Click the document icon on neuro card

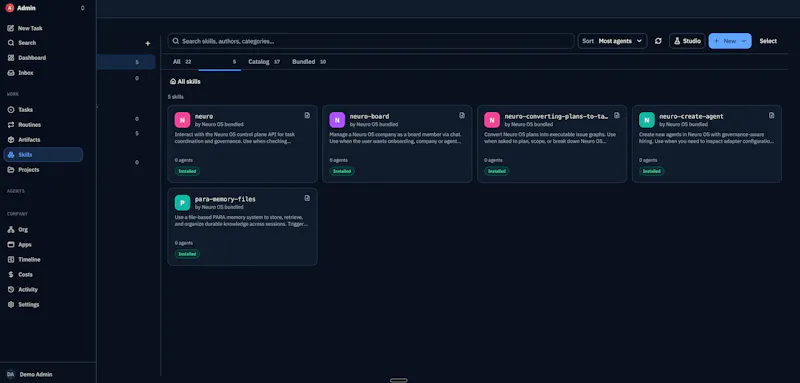point(307,115)
